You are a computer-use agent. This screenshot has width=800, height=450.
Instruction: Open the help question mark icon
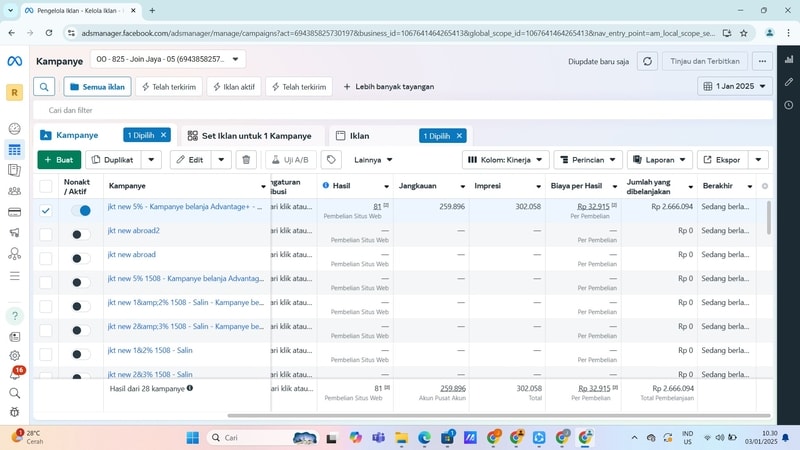click(x=14, y=316)
